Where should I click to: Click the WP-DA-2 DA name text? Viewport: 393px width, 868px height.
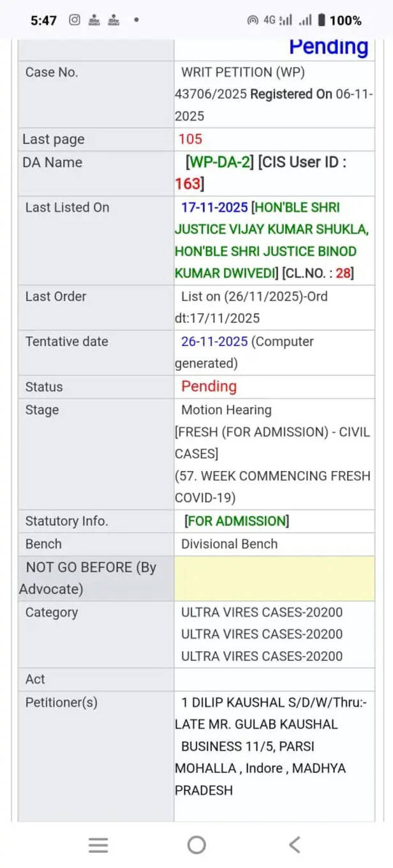pyautogui.click(x=219, y=162)
